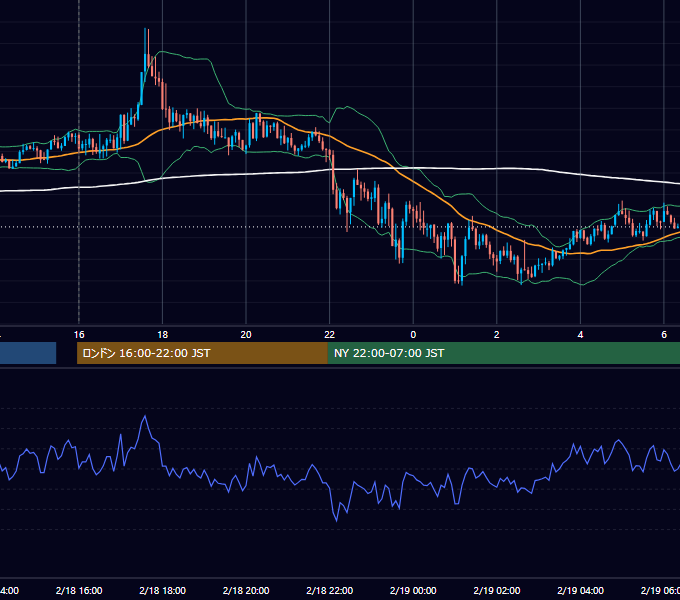Click the 2/19 00:00 date label
The width and height of the screenshot is (680, 600).
click(413, 590)
